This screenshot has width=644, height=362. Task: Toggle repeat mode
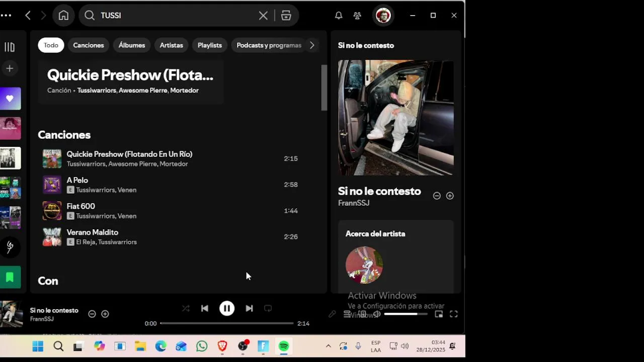[x=268, y=309]
